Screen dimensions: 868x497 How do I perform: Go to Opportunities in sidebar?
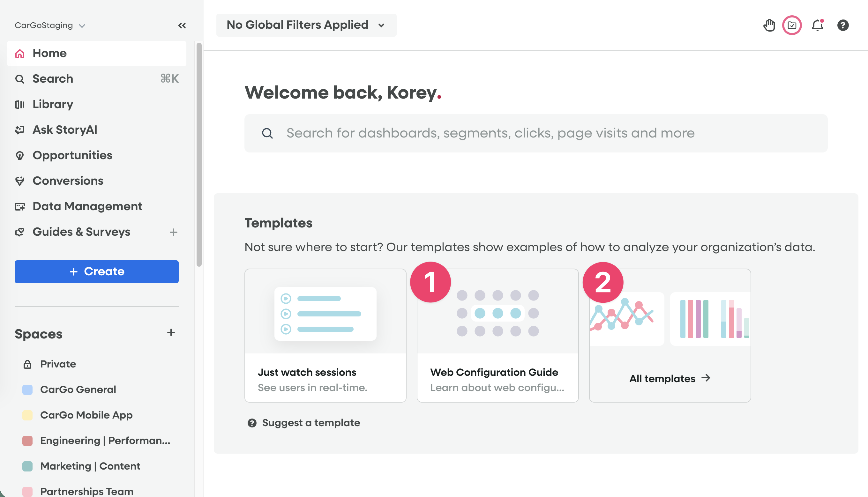coord(72,155)
